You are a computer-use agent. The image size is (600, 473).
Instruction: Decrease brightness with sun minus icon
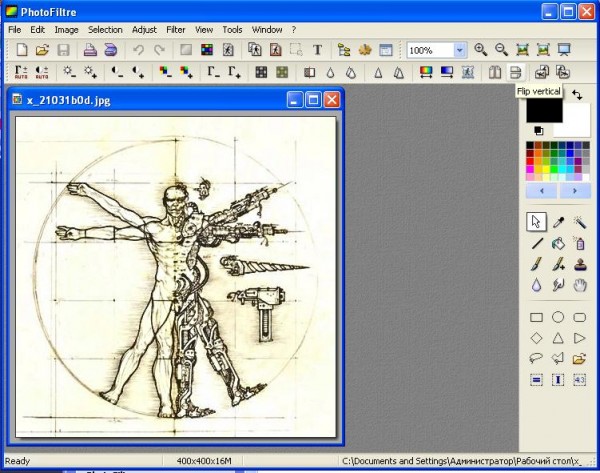[x=69, y=72]
